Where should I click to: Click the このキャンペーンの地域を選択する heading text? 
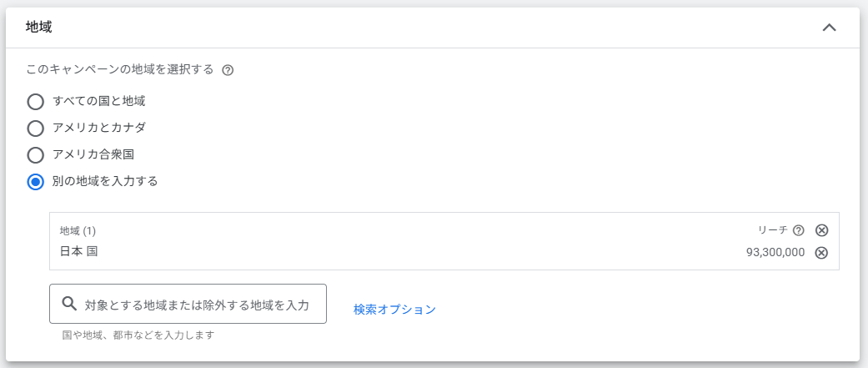click(x=120, y=69)
